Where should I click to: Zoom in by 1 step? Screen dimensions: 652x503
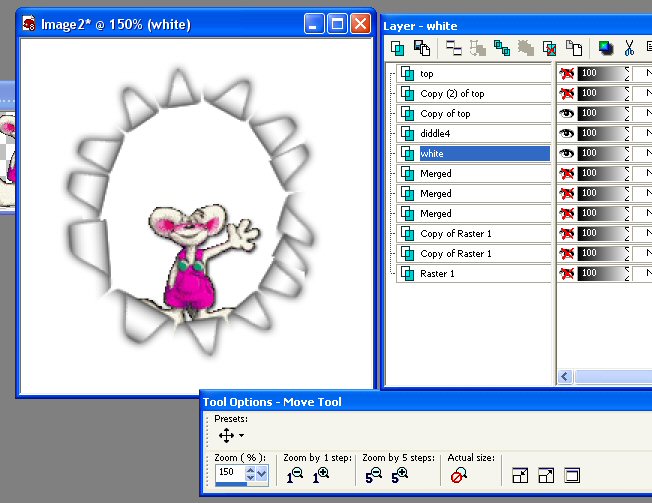pos(321,475)
